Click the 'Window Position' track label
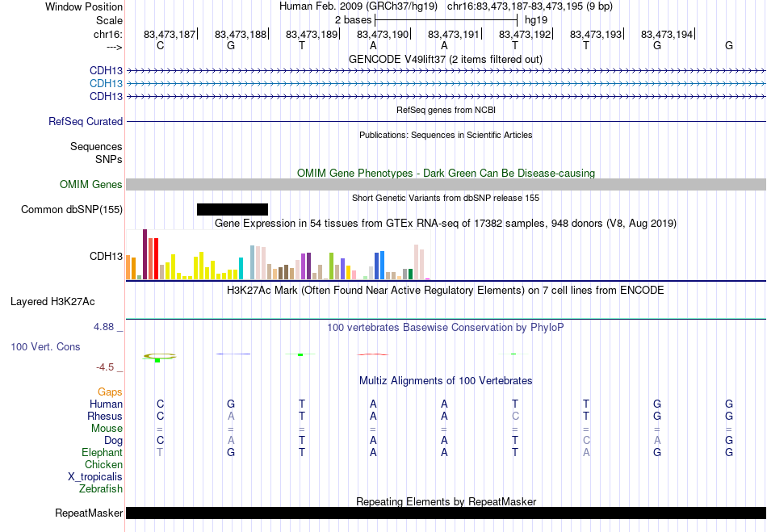 (84, 6)
